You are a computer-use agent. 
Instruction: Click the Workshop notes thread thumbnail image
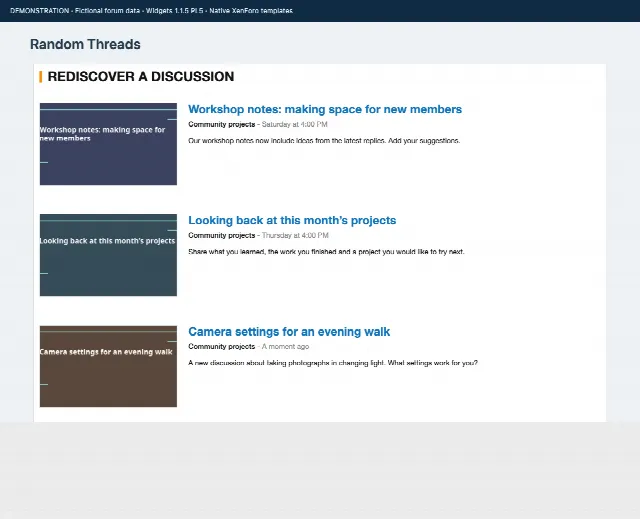tap(108, 144)
